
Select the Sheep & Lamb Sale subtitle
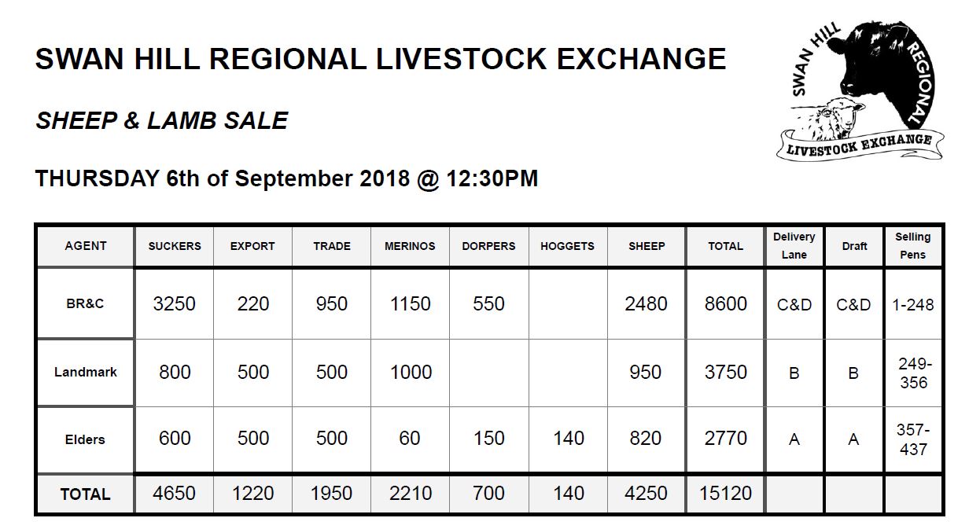[161, 120]
